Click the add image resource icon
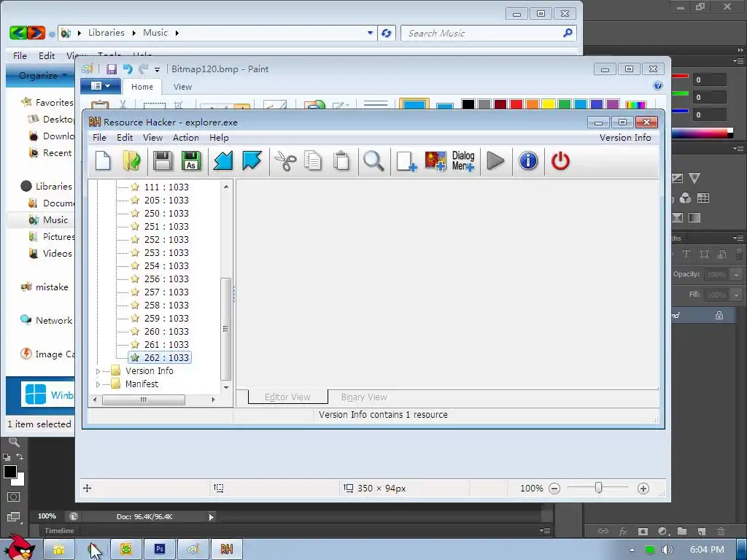The image size is (747, 560). 436,161
